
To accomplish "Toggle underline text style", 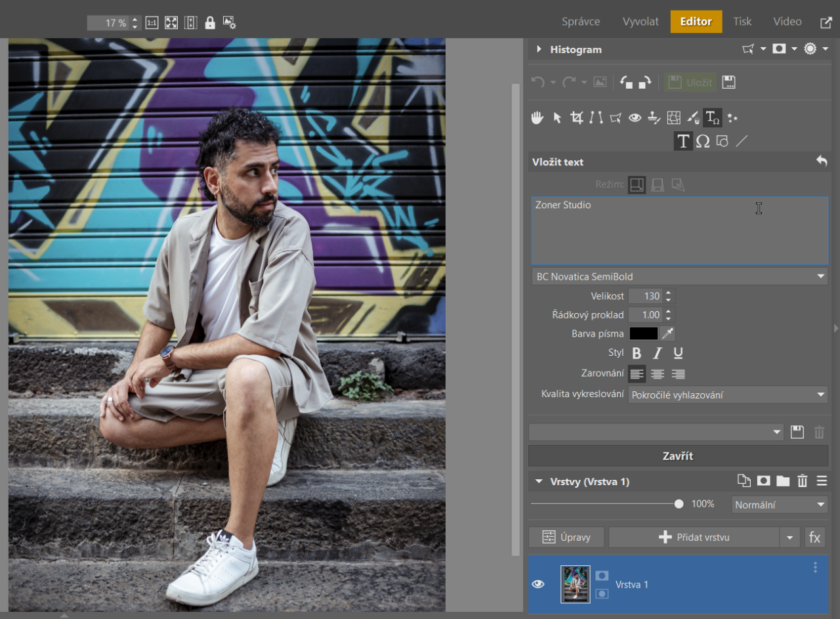I will (678, 353).
